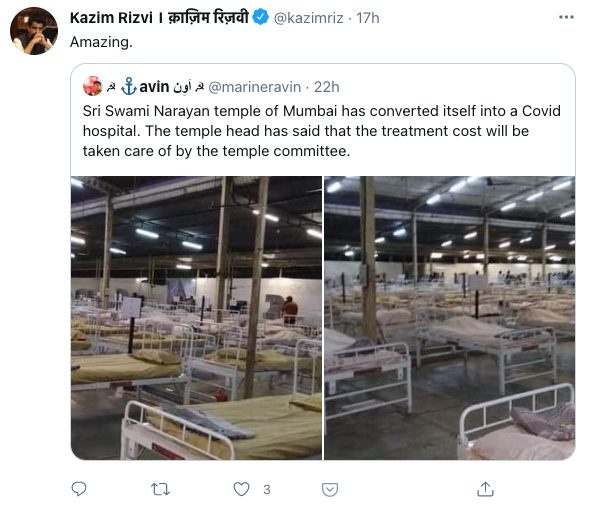
Task: Like the tweet with the heart icon
Action: point(241,489)
